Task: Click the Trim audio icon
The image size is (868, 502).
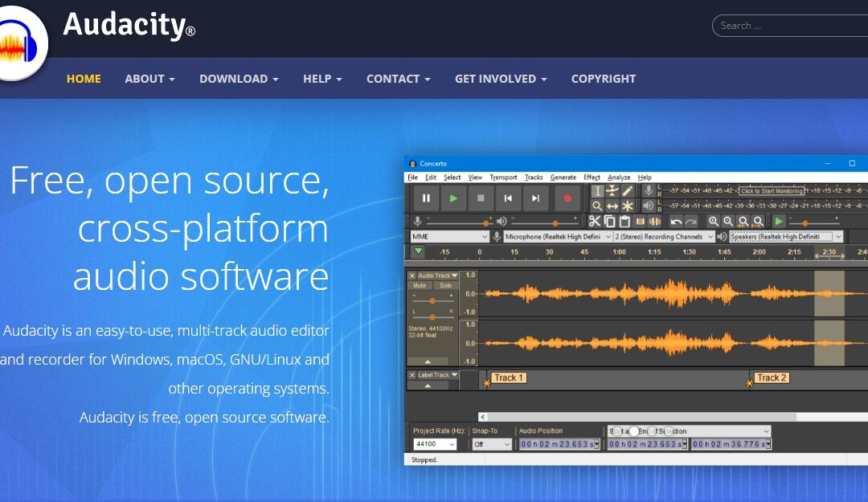Action: pyautogui.click(x=640, y=222)
